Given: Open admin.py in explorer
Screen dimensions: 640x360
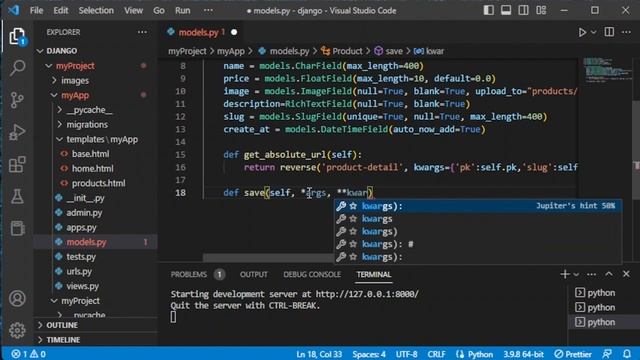Looking at the screenshot, I should point(84,213).
